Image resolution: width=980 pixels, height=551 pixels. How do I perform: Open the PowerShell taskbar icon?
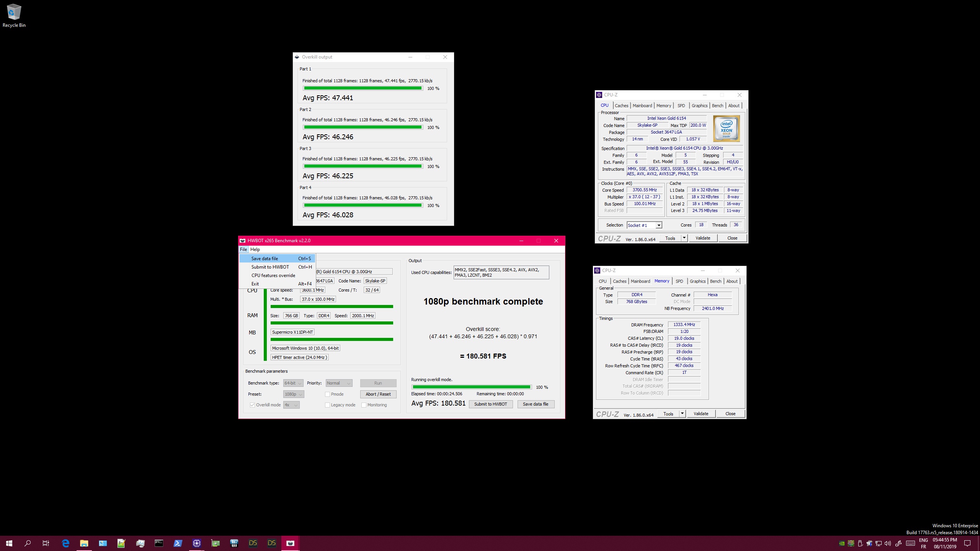pyautogui.click(x=178, y=543)
